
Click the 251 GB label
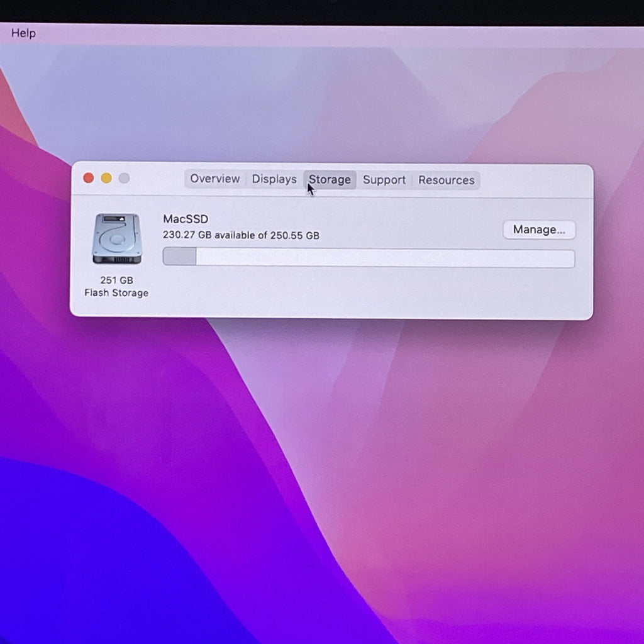[116, 280]
